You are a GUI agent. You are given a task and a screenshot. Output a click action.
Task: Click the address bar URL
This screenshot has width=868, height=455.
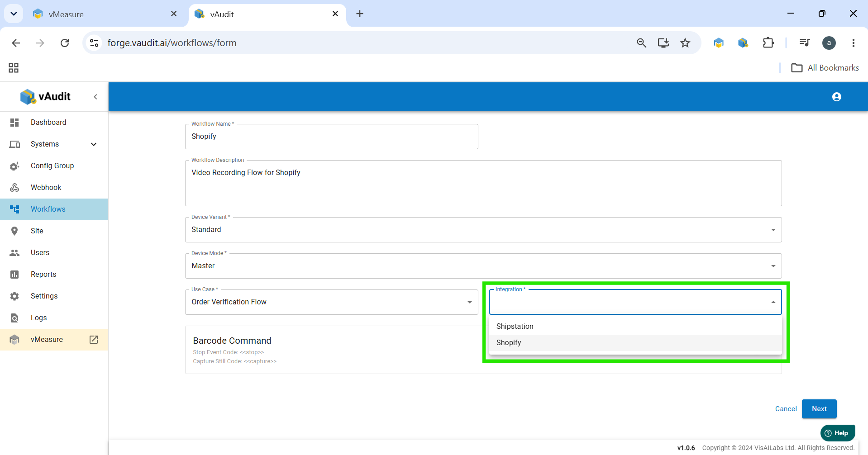[x=172, y=43]
